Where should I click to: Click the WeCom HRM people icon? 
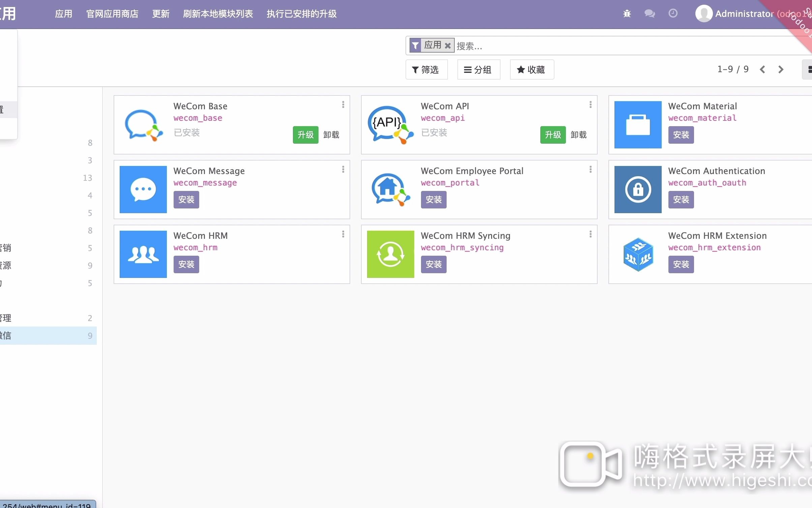pos(143,254)
